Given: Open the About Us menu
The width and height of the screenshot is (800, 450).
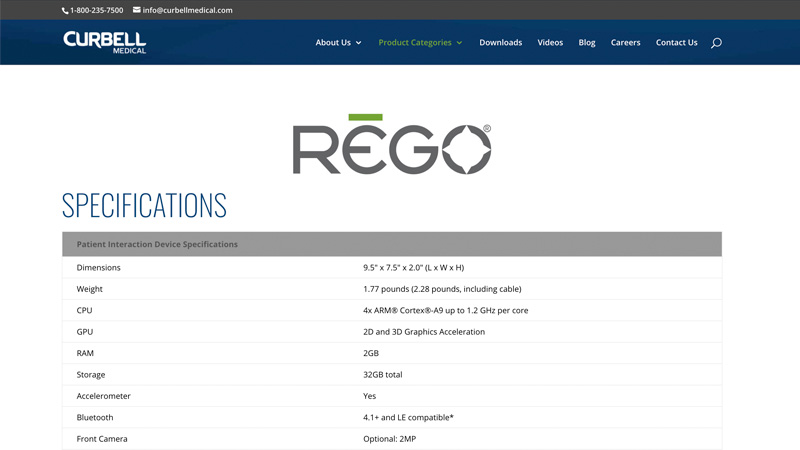Looking at the screenshot, I should 333,42.
